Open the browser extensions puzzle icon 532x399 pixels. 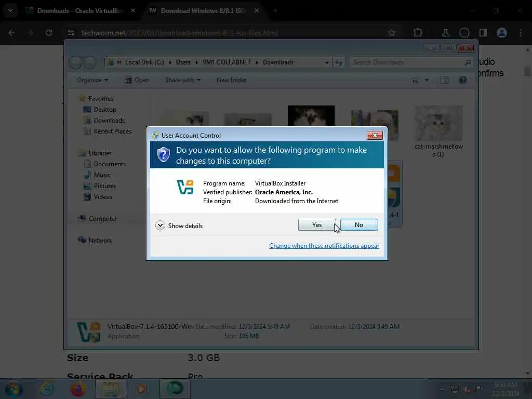pos(418,33)
